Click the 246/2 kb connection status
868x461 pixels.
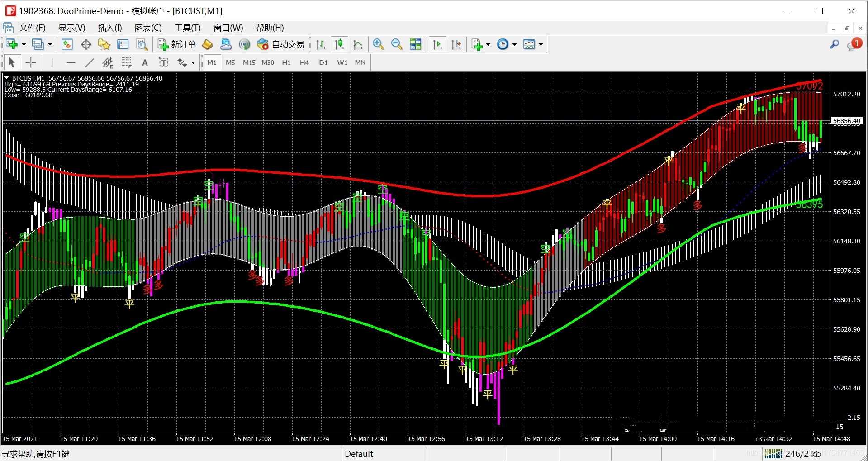[x=792, y=454]
